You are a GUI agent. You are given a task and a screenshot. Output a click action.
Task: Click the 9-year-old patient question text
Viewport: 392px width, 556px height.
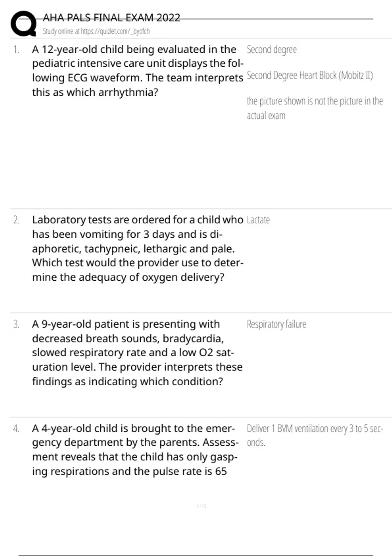pos(137,353)
